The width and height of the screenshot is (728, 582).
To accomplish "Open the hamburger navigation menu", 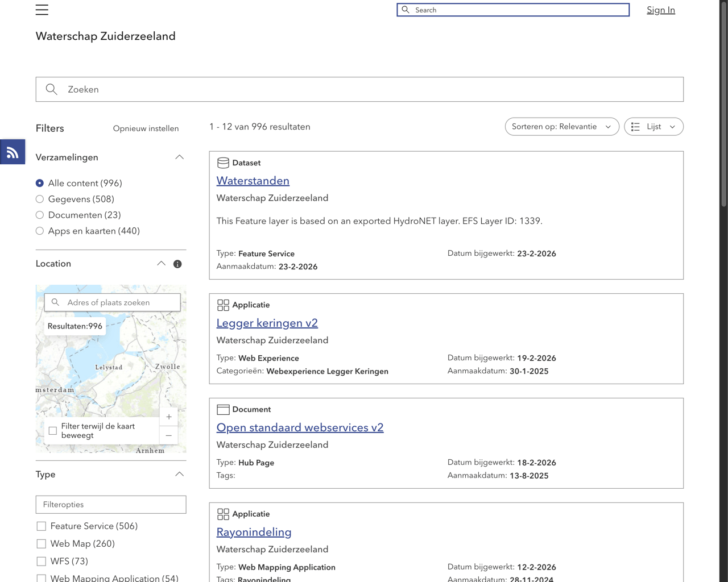I will pos(42,10).
